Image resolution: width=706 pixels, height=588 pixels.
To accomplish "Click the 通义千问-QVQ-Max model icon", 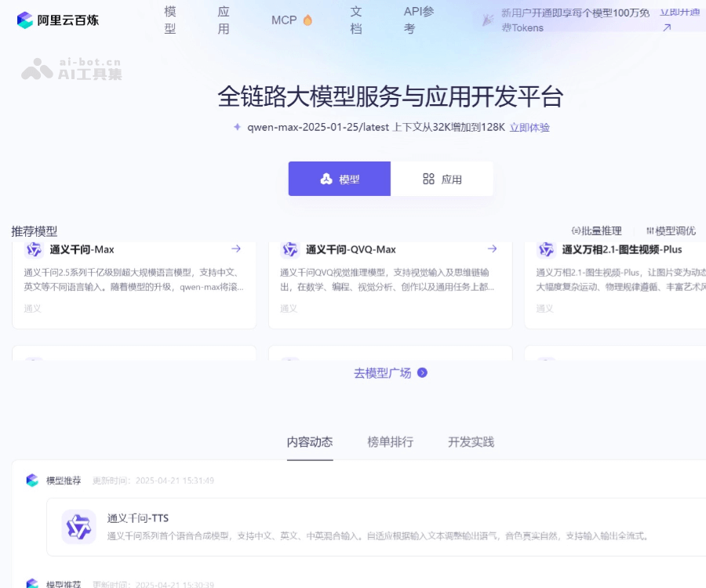I will tap(289, 250).
